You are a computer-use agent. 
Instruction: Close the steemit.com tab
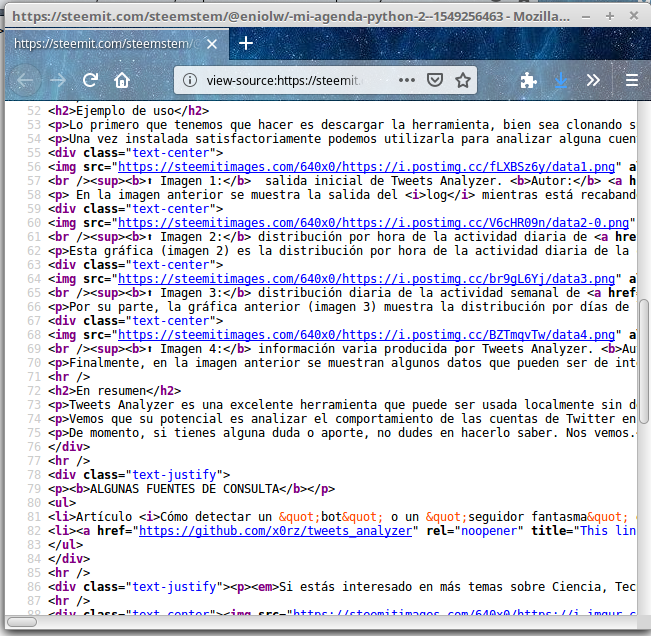(x=212, y=44)
